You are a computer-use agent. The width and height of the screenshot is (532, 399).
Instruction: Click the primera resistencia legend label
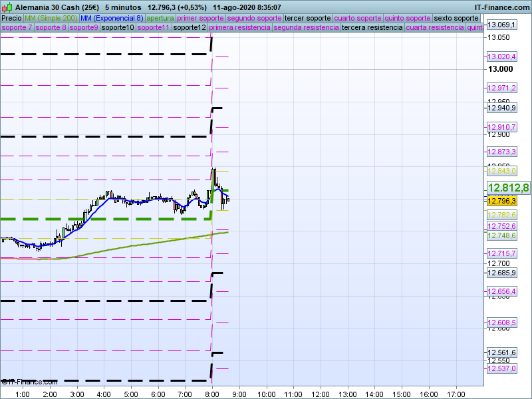(239, 28)
